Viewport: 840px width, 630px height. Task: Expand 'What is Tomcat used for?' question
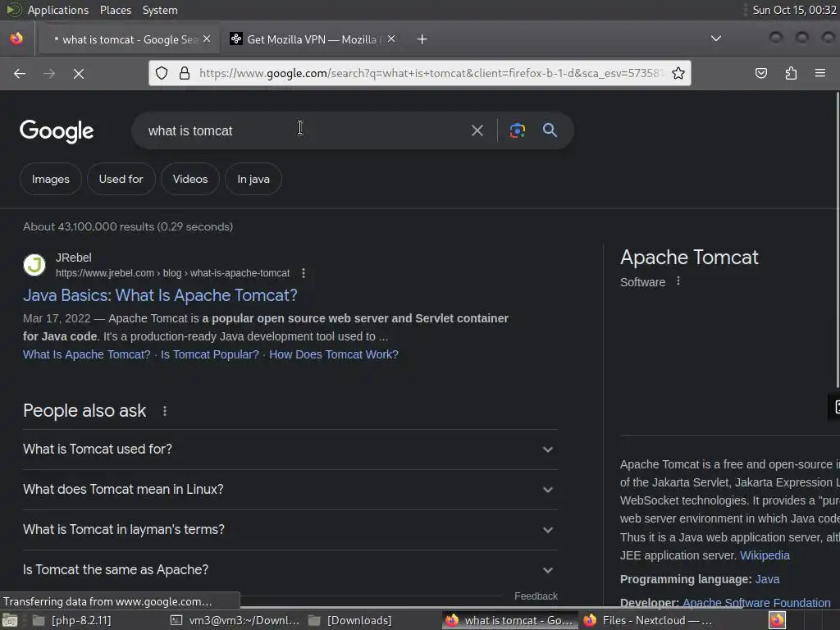coord(290,450)
